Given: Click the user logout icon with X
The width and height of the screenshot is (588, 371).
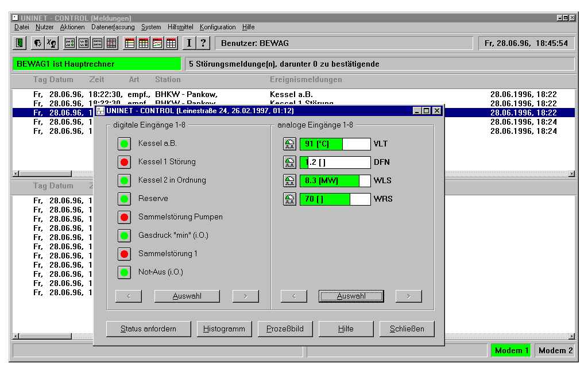Looking at the screenshot, I should [x=51, y=43].
